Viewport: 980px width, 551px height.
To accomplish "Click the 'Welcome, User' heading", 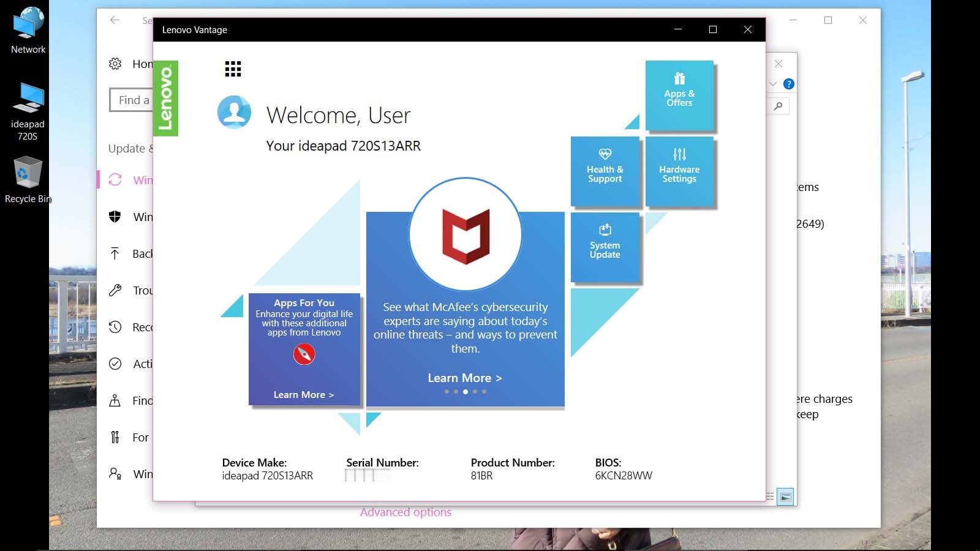I will click(338, 115).
